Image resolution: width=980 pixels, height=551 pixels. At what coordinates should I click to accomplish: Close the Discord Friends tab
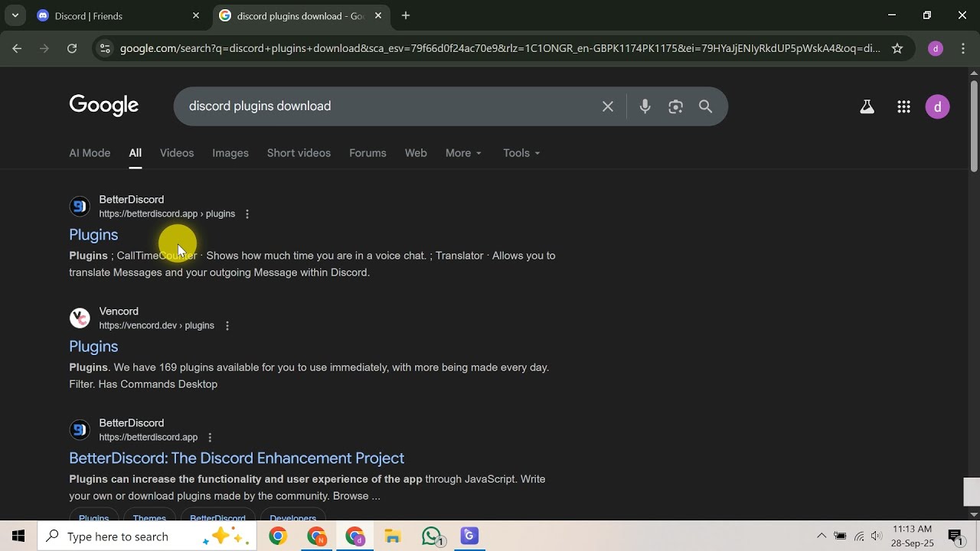tap(196, 15)
